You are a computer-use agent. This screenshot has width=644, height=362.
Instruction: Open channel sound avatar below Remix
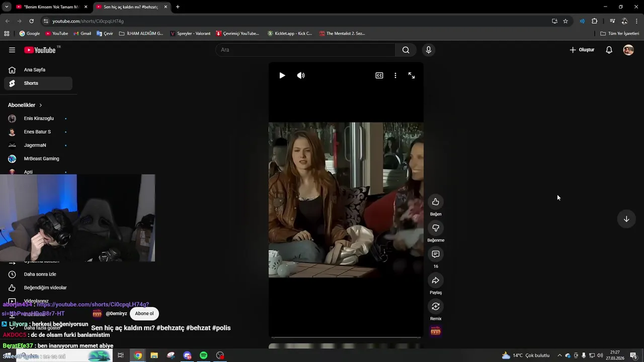click(x=436, y=331)
